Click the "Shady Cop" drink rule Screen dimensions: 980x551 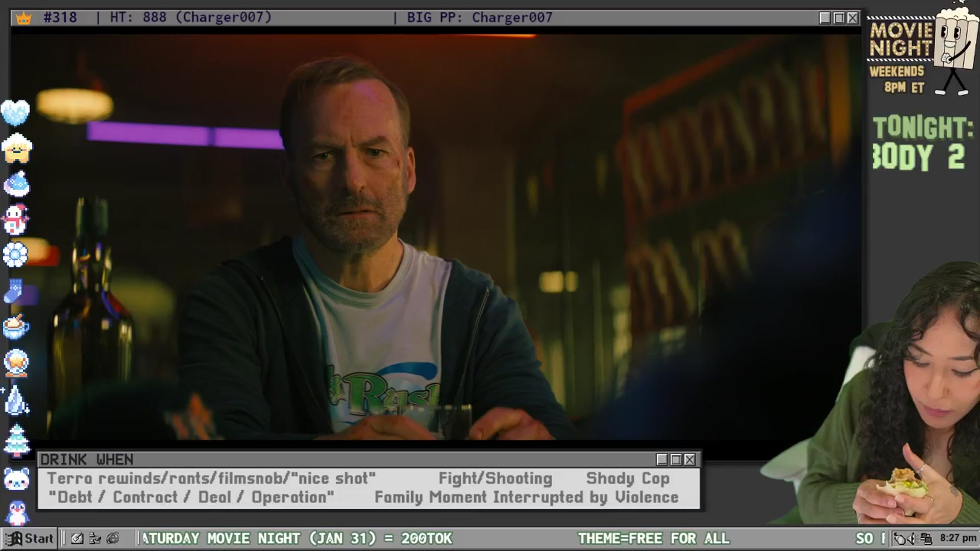628,479
